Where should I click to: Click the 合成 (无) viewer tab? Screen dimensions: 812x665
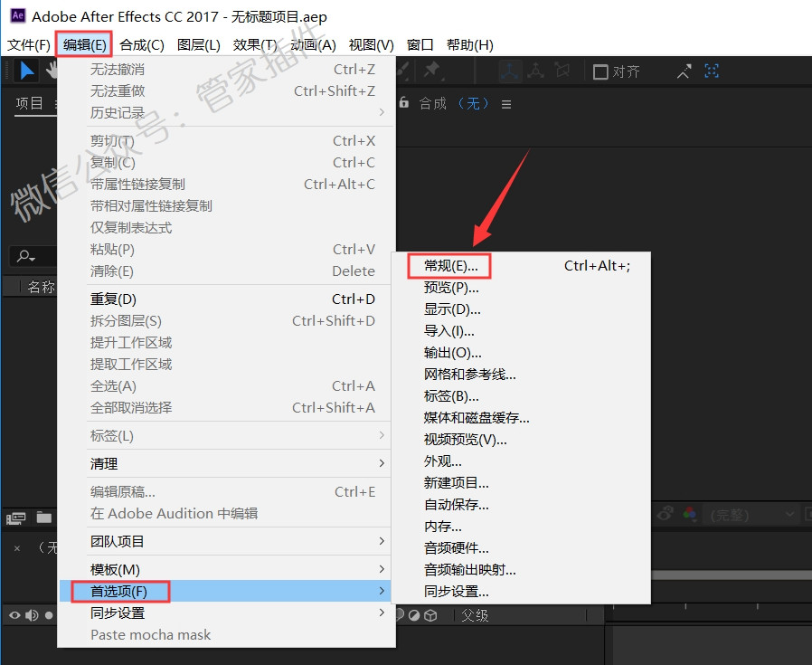click(x=453, y=104)
